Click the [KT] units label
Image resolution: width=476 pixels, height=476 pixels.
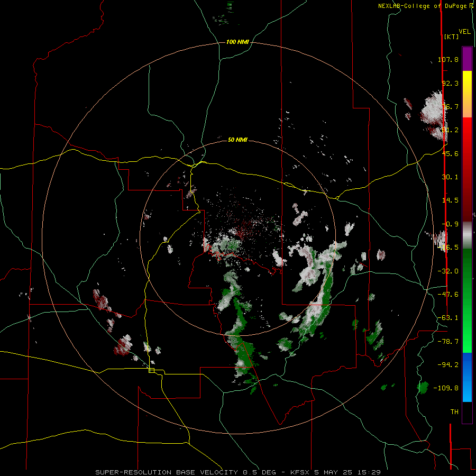click(451, 36)
